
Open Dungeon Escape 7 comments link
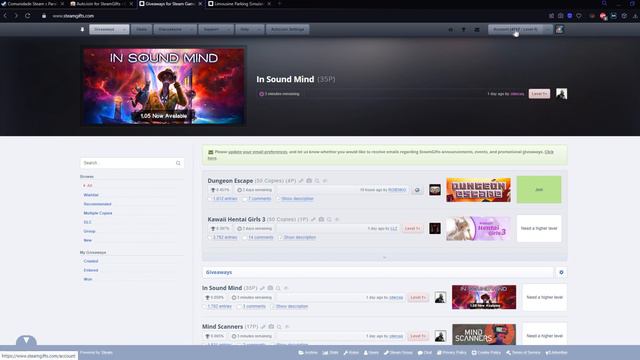coord(260,199)
